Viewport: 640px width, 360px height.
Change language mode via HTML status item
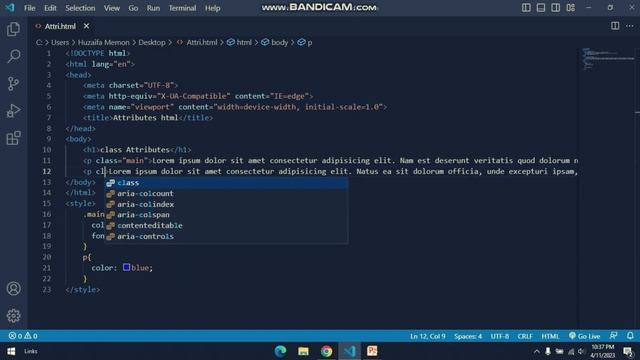click(x=550, y=336)
